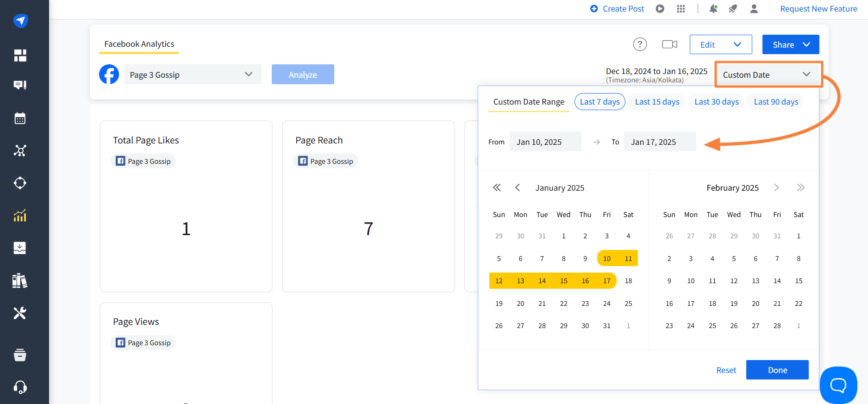Click the Done button

[777, 370]
